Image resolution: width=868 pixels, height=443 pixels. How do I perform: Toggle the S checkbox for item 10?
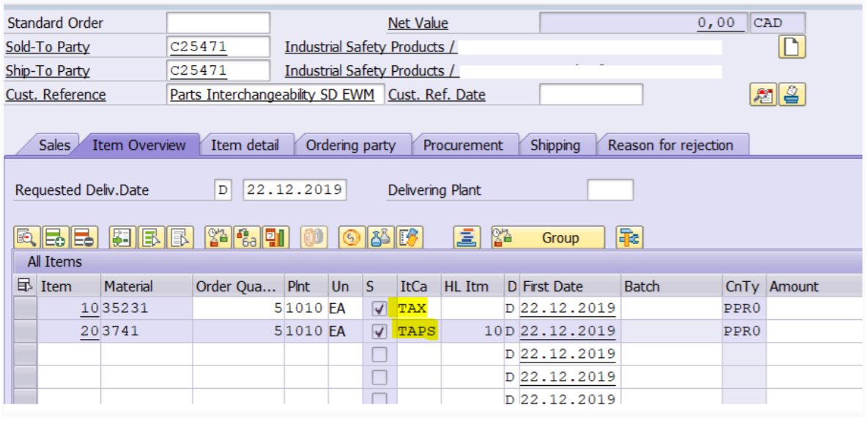pos(379,309)
